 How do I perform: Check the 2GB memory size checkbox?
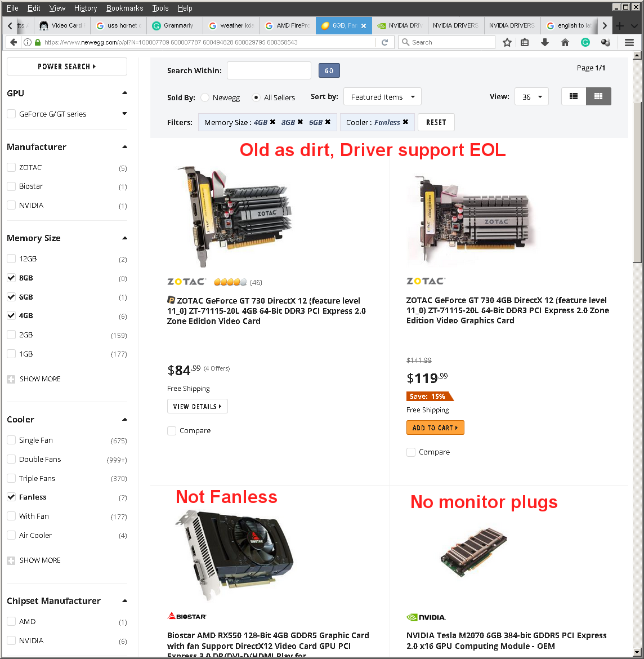point(11,335)
